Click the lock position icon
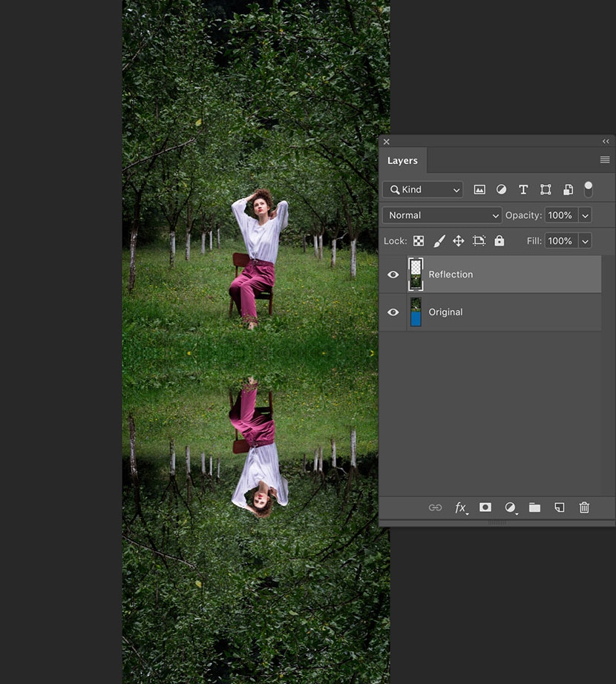This screenshot has height=684, width=616. 459,241
